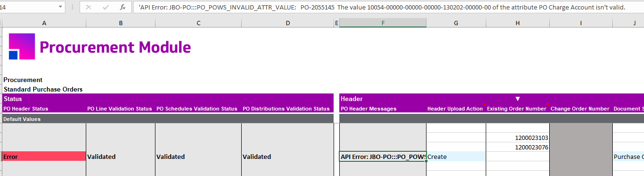
Task: Select column B header
Action: click(121, 23)
